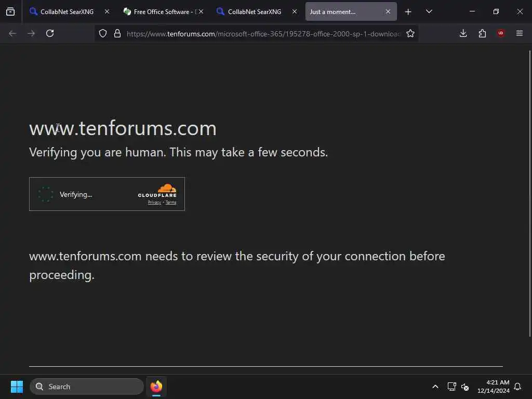Click the 'Verifying you are human' text
This screenshot has height=399, width=532.
click(179, 152)
